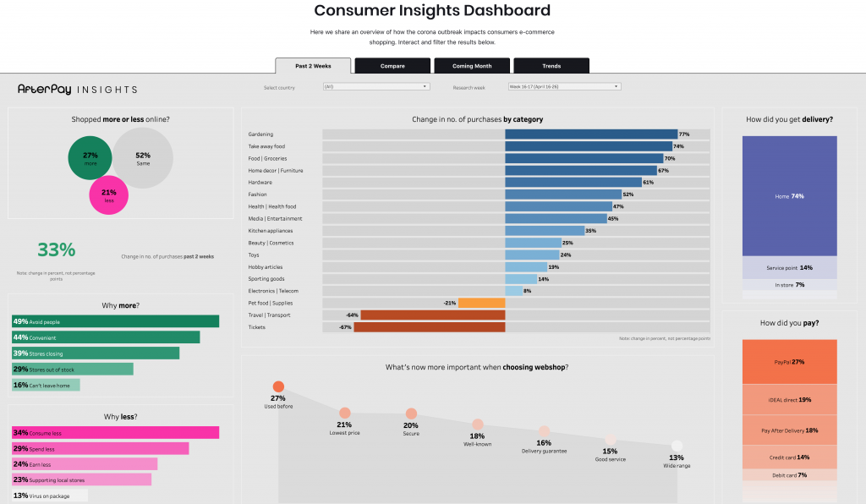Select the iDEAL direct 19% block

[789, 400]
